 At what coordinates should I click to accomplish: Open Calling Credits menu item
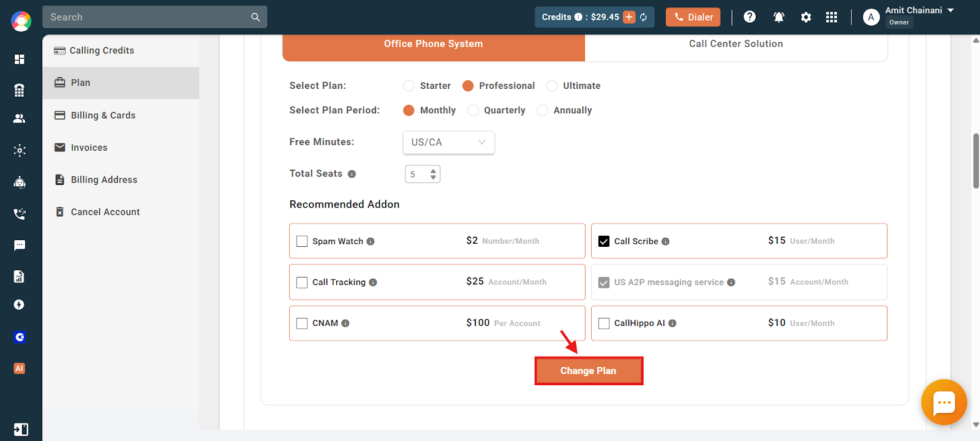click(x=121, y=51)
